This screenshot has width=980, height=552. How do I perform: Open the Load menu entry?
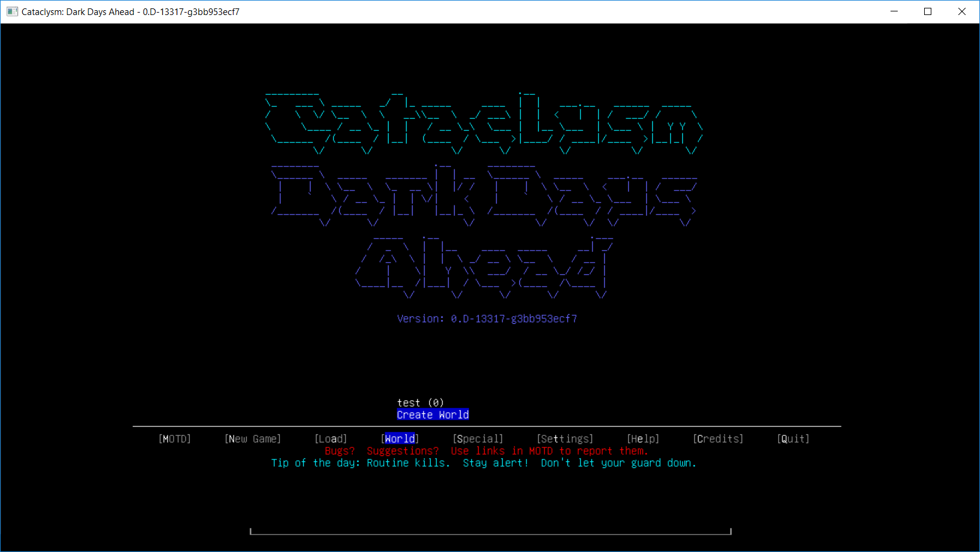click(x=331, y=439)
